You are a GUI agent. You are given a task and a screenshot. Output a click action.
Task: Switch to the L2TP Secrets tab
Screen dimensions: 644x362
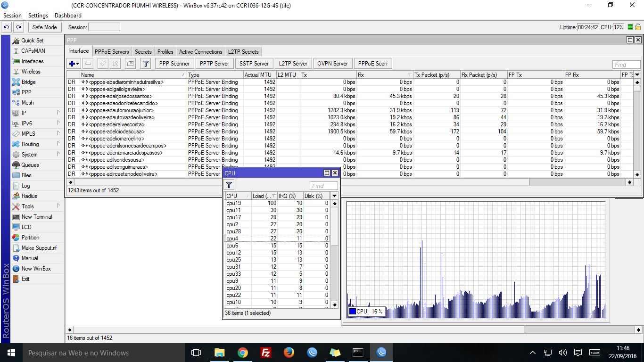tap(243, 52)
